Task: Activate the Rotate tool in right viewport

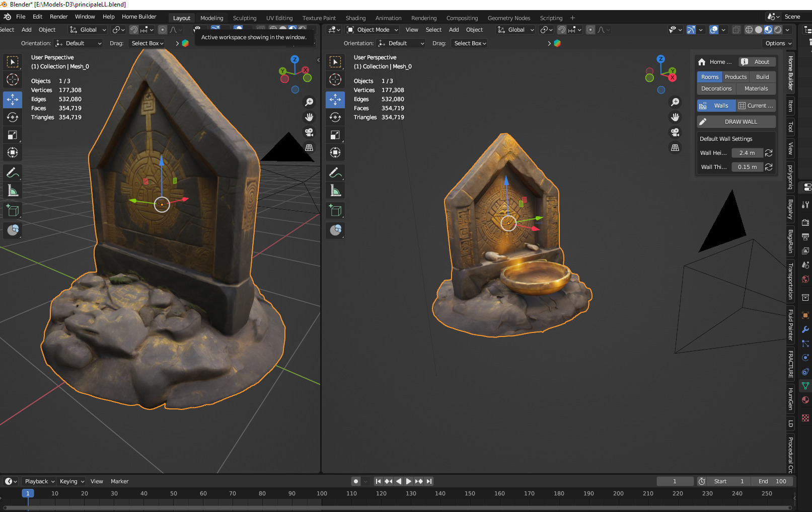Action: coord(335,117)
